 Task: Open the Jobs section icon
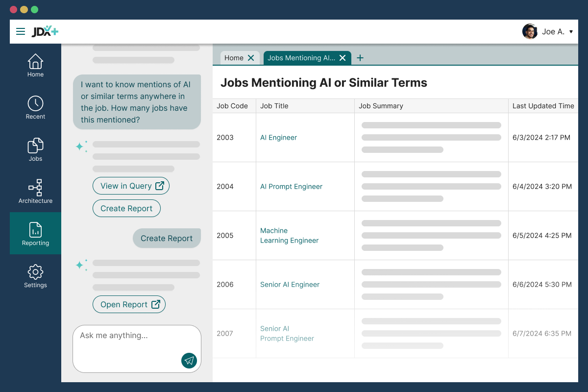35,150
